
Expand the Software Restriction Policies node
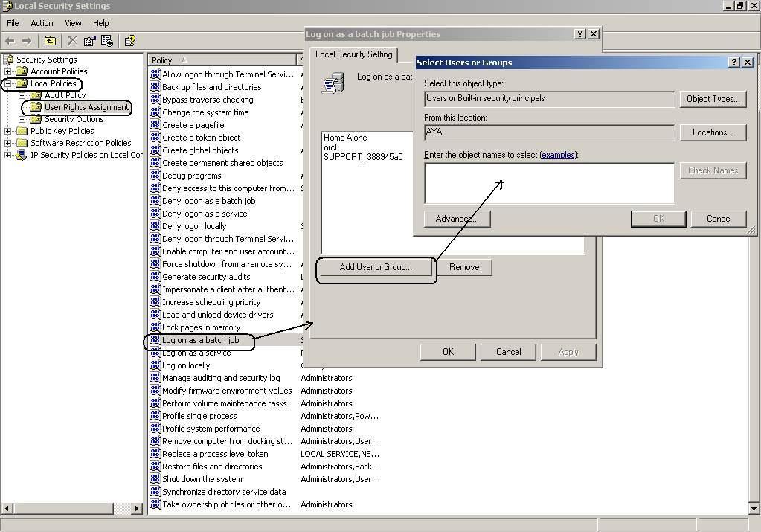8,143
